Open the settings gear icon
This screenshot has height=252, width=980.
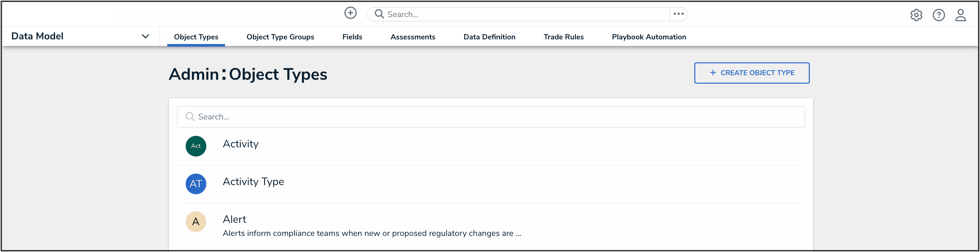pyautogui.click(x=916, y=15)
